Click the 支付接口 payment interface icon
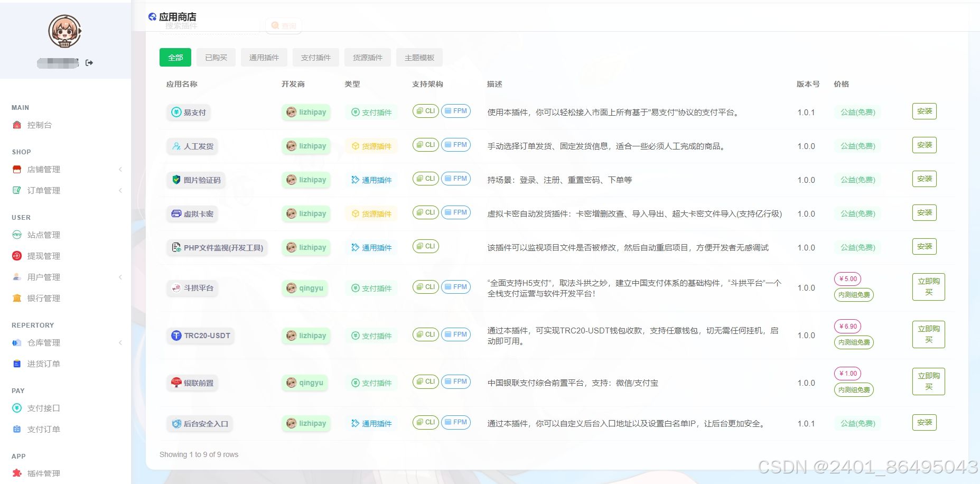Screen dimensions: 980x484 (x=16, y=408)
